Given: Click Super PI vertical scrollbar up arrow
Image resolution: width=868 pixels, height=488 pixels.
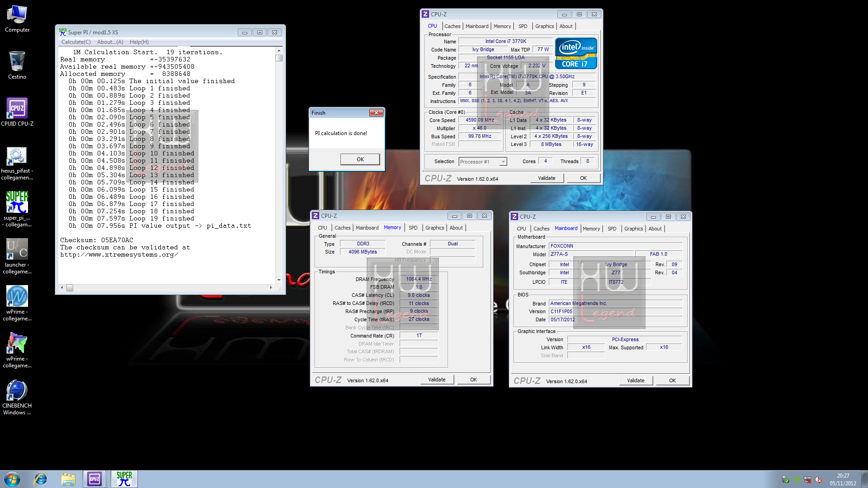Looking at the screenshot, I should point(279,51).
